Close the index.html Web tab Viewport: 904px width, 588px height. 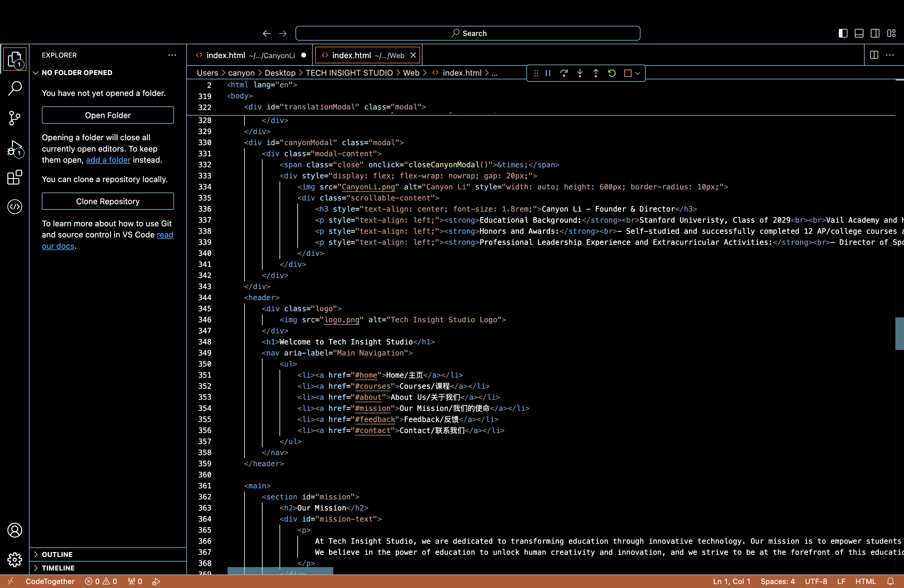[x=413, y=55]
